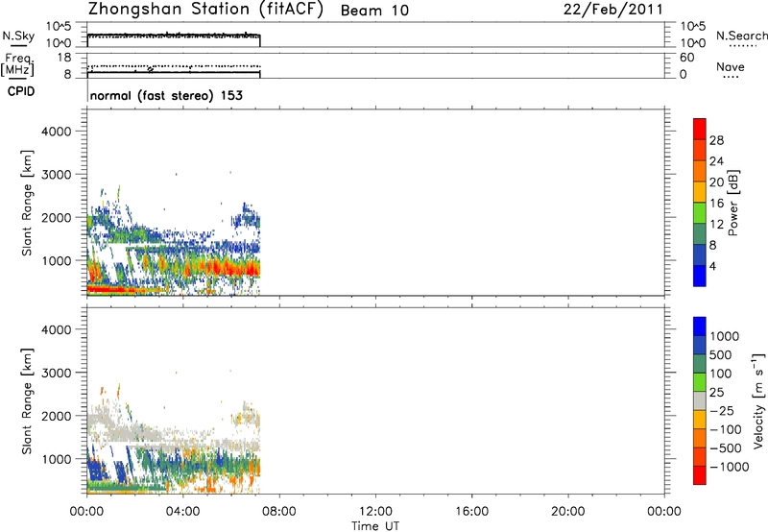Click the "20:00" time tick label
The image size is (768, 532).
pyautogui.click(x=567, y=512)
